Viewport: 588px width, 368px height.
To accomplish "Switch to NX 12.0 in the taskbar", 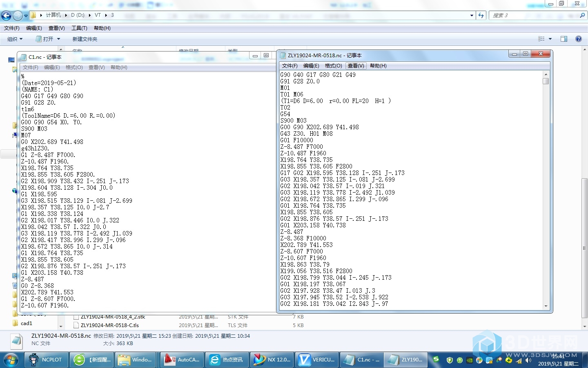I will pyautogui.click(x=272, y=360).
